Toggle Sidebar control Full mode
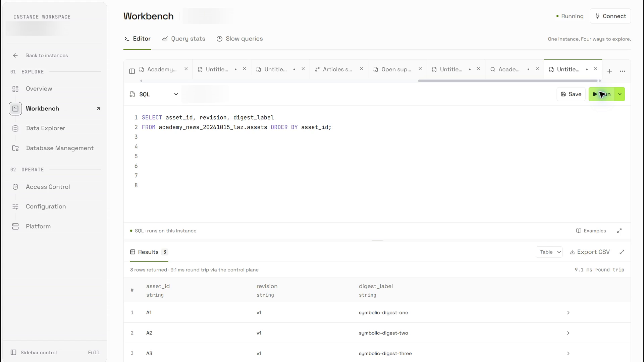The image size is (644, 362). click(94, 352)
